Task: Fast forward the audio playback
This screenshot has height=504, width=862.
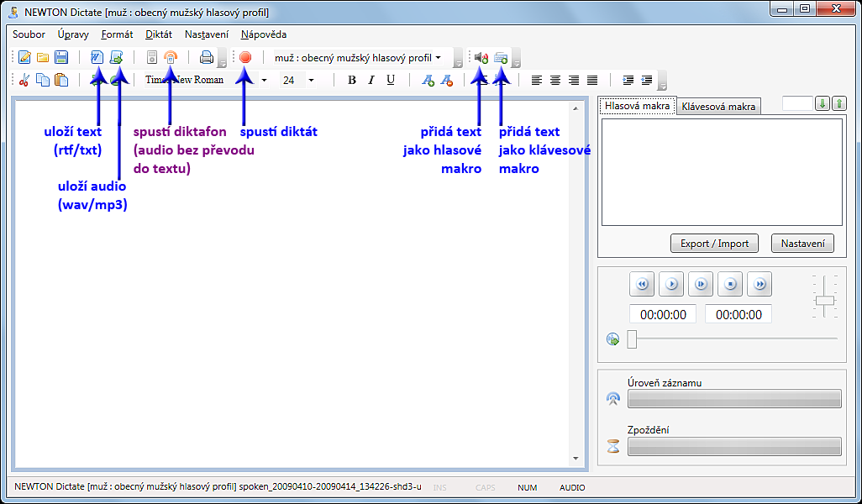Action: click(760, 284)
